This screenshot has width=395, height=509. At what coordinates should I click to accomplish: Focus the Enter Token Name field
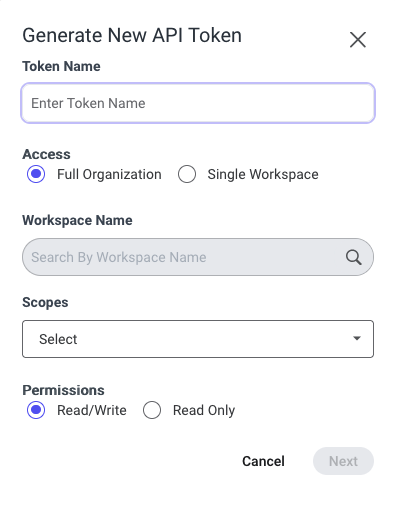(x=198, y=103)
